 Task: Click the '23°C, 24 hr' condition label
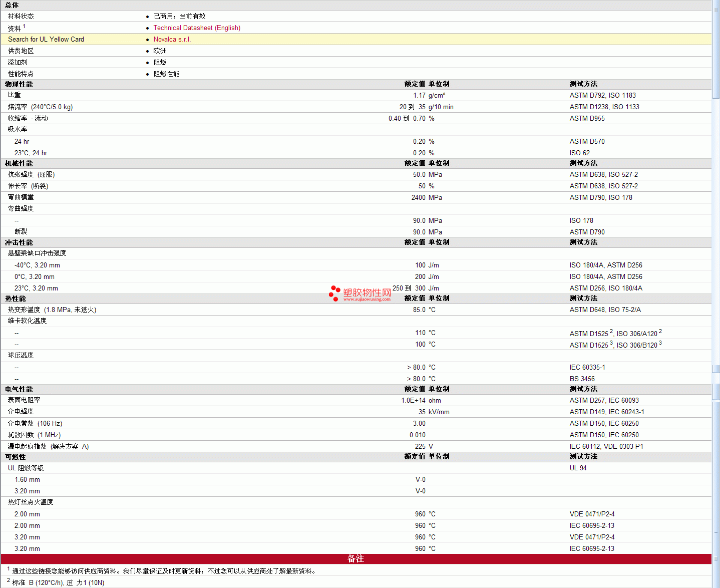(31, 153)
